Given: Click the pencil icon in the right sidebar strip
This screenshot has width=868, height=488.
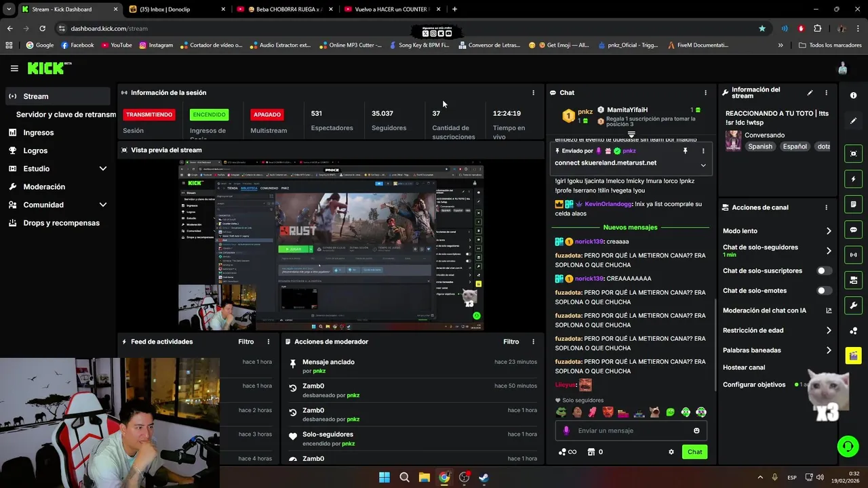Looking at the screenshot, I should click(854, 121).
